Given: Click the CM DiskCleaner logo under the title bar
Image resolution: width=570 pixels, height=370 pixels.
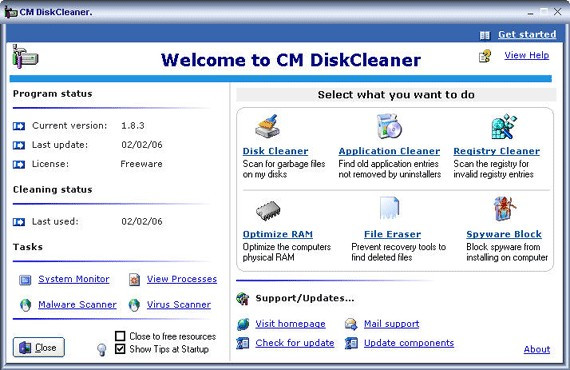Looking at the screenshot, I should (x=25, y=57).
